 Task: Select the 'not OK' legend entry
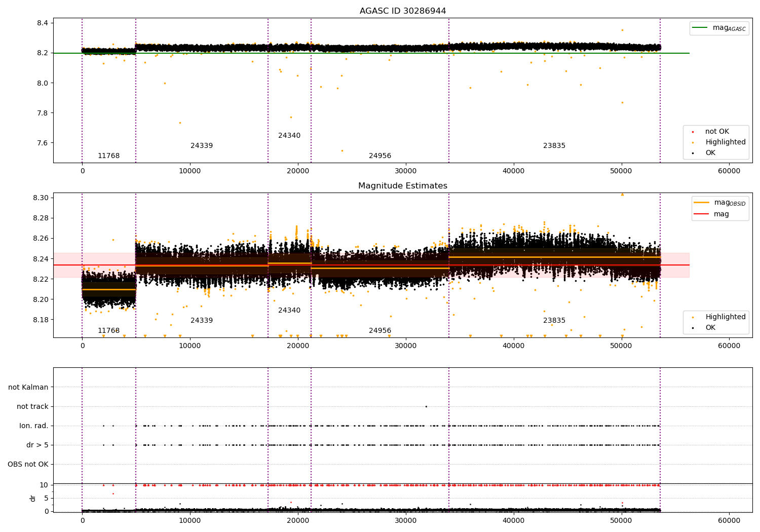coord(717,131)
